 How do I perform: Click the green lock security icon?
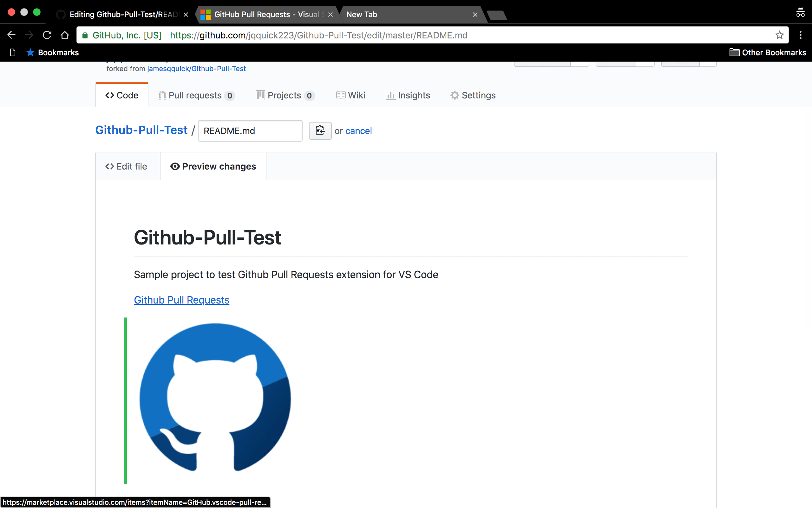click(85, 35)
